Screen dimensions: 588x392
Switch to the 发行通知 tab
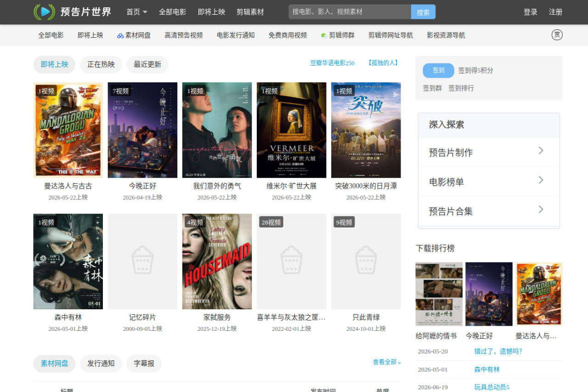coord(101,364)
